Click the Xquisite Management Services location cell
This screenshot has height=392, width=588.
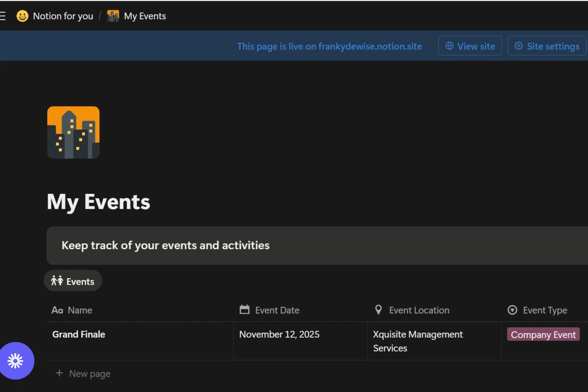click(x=418, y=341)
